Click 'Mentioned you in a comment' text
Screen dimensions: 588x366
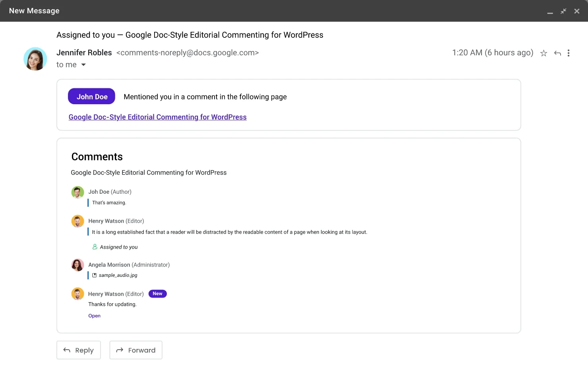[x=205, y=97]
